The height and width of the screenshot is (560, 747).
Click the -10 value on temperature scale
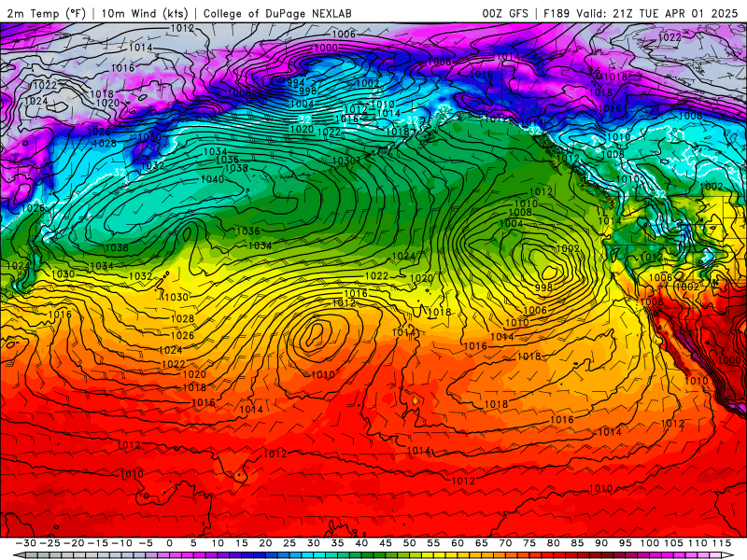click(x=121, y=543)
